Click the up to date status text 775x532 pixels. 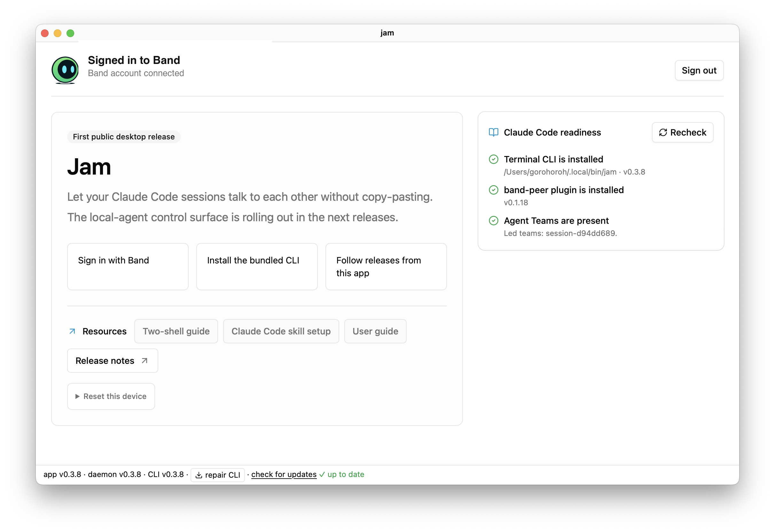coord(346,474)
